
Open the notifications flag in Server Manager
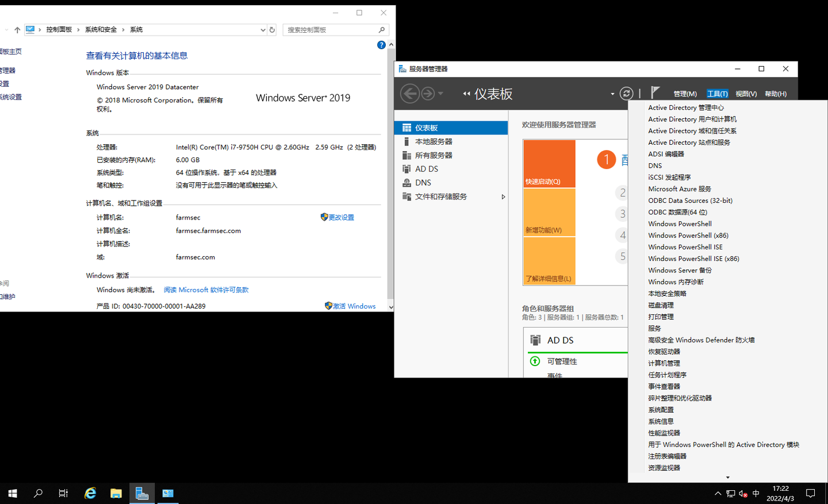(x=655, y=93)
